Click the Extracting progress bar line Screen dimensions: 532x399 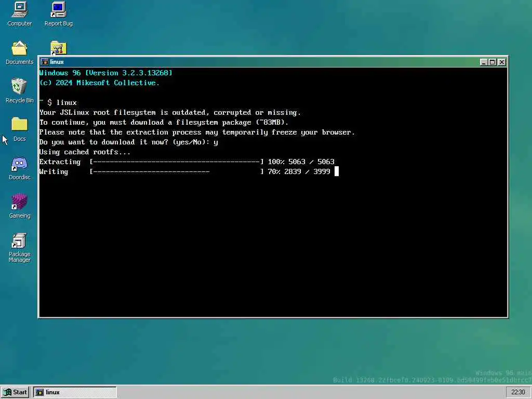187,162
